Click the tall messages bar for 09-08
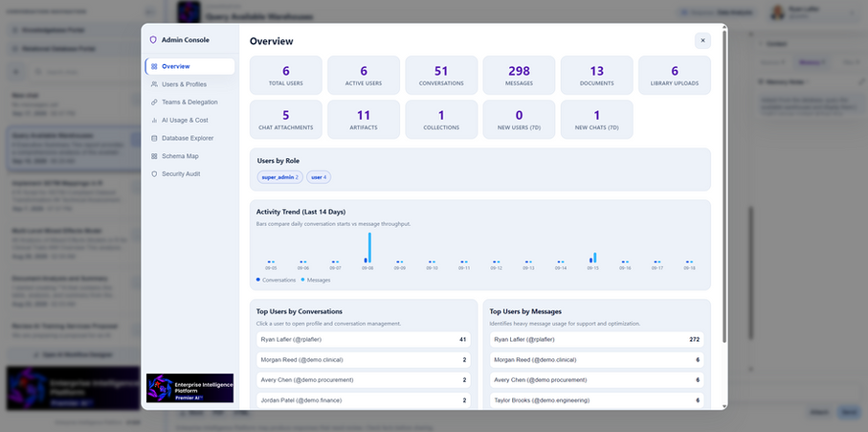Image resolution: width=868 pixels, height=432 pixels. (x=369, y=247)
